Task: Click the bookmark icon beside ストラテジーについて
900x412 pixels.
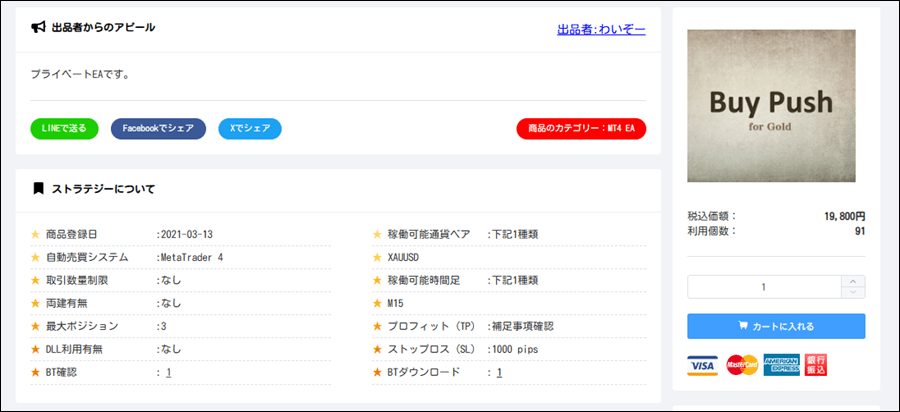Action: click(39, 188)
